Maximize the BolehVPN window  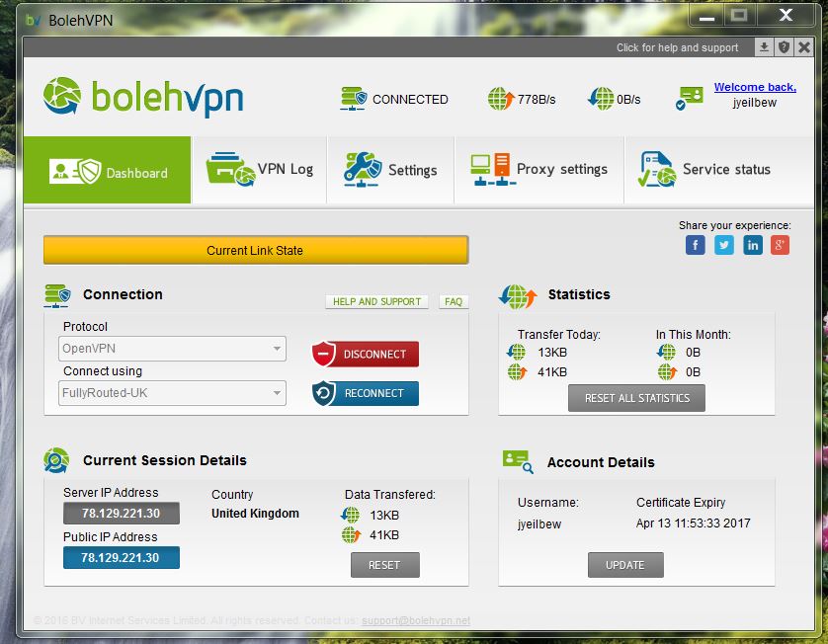click(x=739, y=16)
